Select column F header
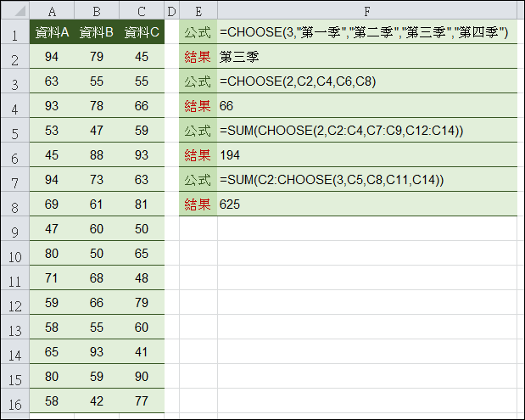This screenshot has width=525, height=420. tap(367, 11)
